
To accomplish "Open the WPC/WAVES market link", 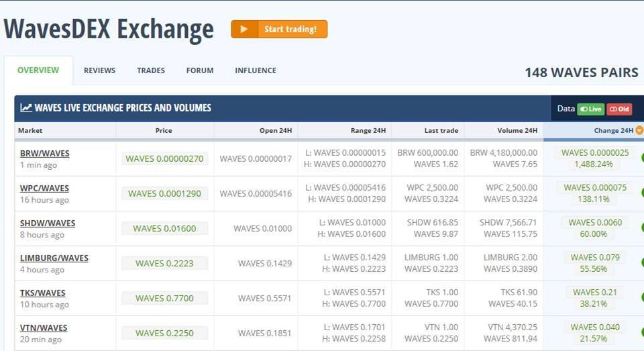I will click(44, 188).
